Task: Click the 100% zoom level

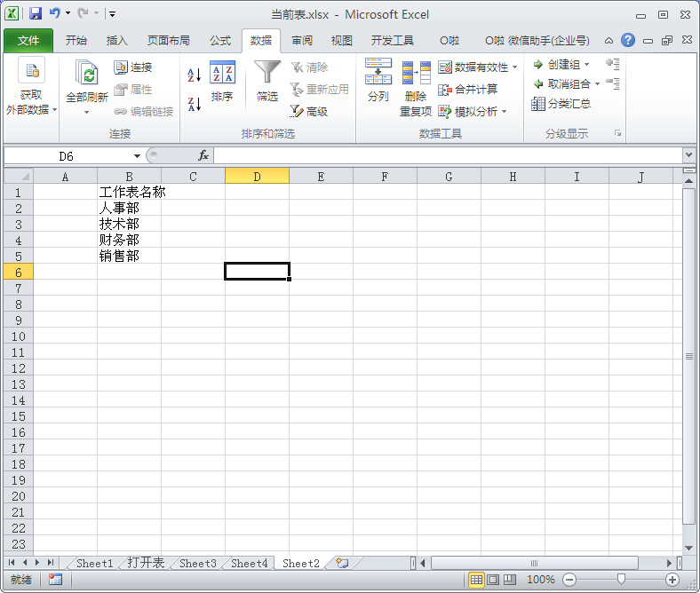Action: coord(541,579)
